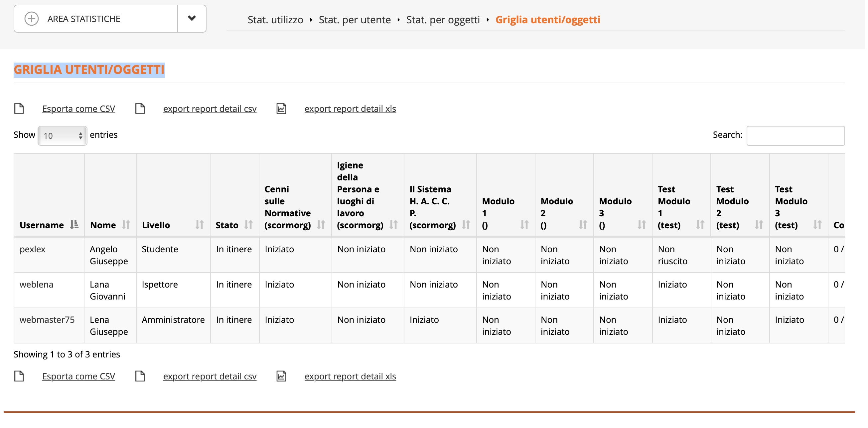This screenshot has height=428, width=868.
Task: Click bottom export report detail csv link
Action: point(210,376)
